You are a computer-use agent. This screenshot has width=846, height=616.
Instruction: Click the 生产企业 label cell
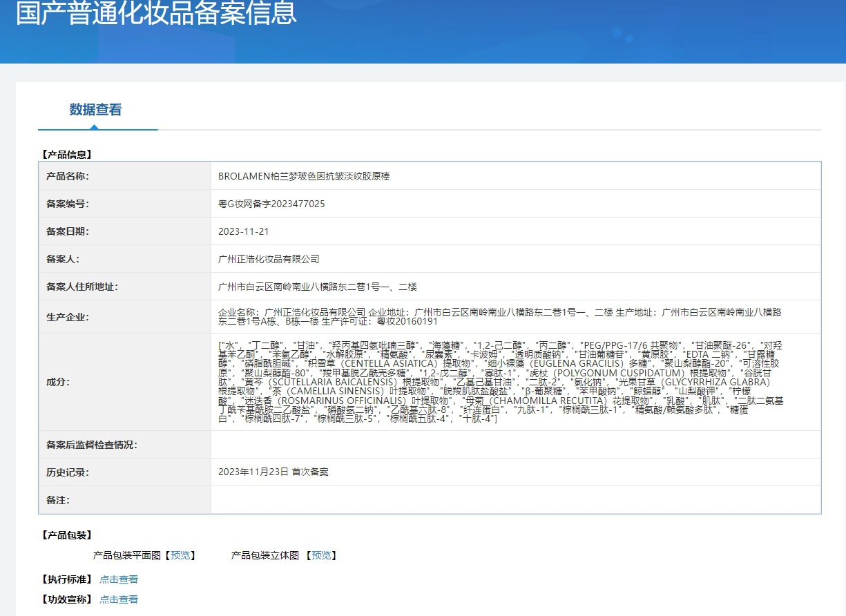click(x=125, y=317)
